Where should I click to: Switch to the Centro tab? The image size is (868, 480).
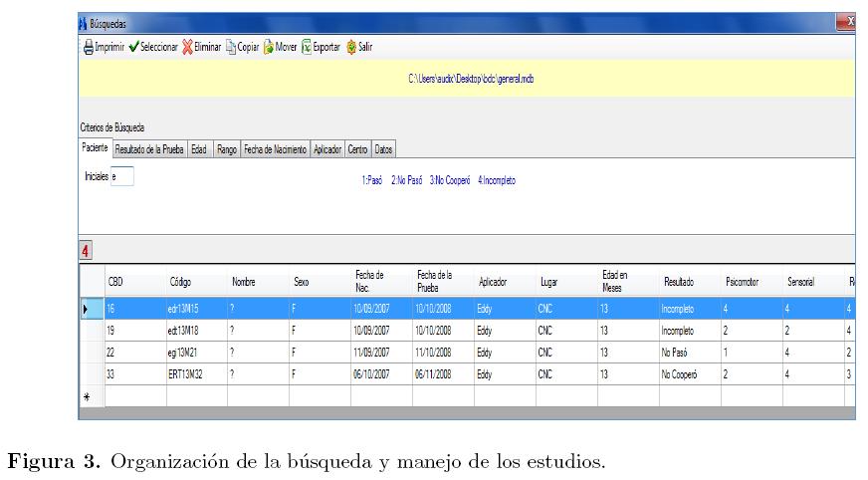click(x=357, y=148)
